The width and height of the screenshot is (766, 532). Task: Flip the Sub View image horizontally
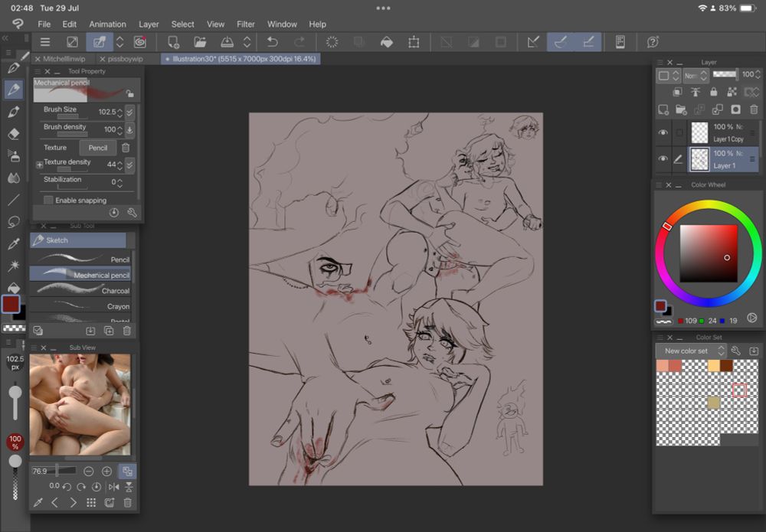pyautogui.click(x=114, y=487)
